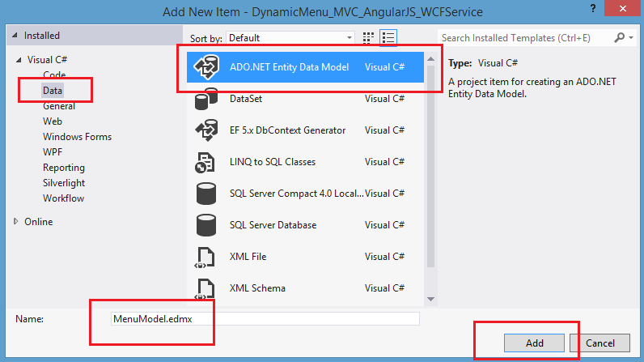Click the Add button

click(534, 343)
